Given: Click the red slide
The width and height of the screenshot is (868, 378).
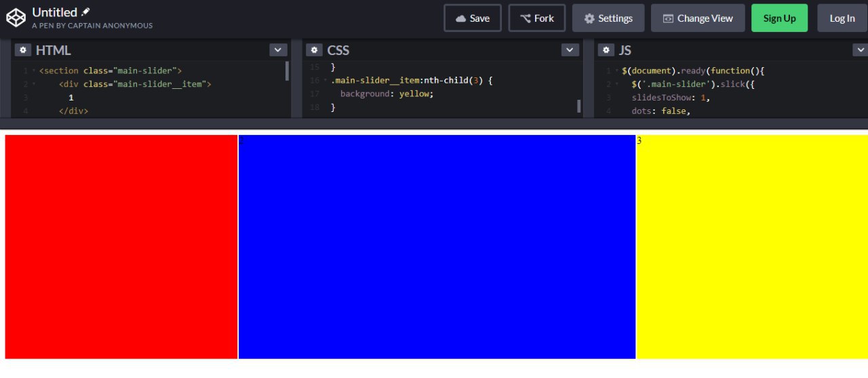Looking at the screenshot, I should [121, 246].
